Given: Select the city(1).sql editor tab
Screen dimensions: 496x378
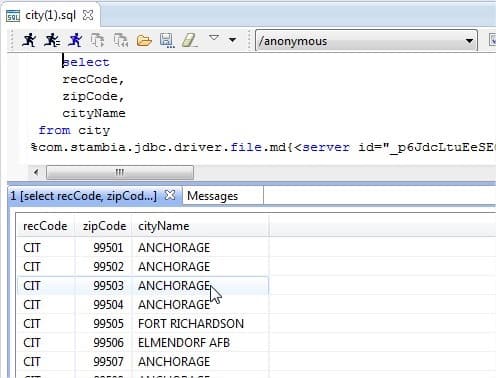Looking at the screenshot, I should (x=50, y=15).
